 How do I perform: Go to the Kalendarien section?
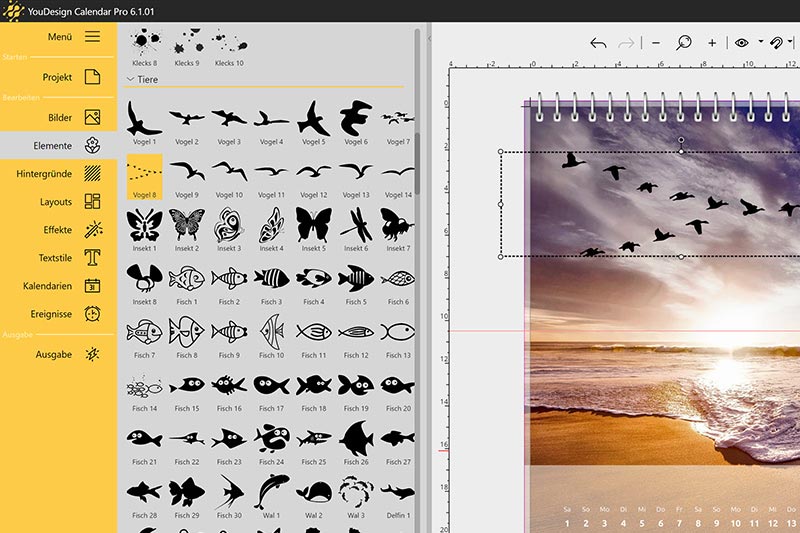point(57,286)
